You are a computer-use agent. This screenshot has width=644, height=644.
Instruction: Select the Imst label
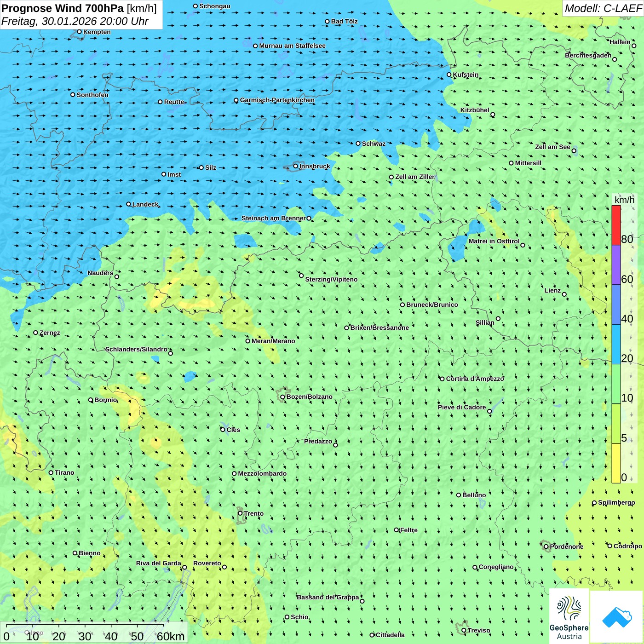point(174,174)
